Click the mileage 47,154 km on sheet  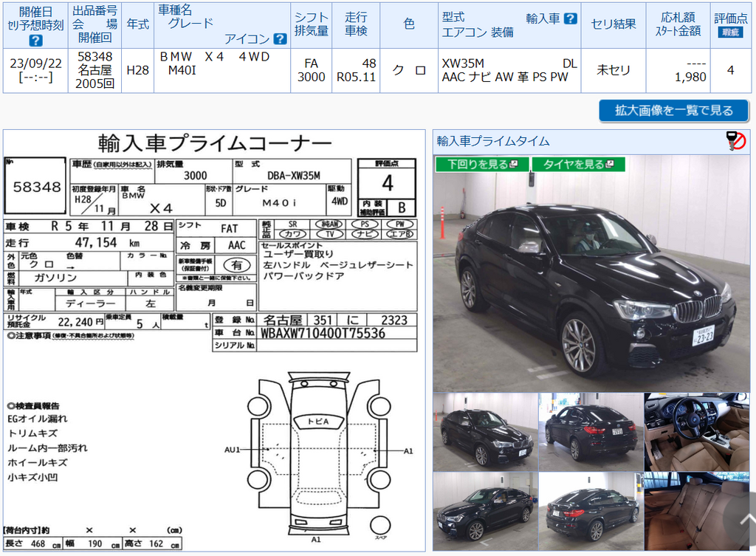coord(107,242)
